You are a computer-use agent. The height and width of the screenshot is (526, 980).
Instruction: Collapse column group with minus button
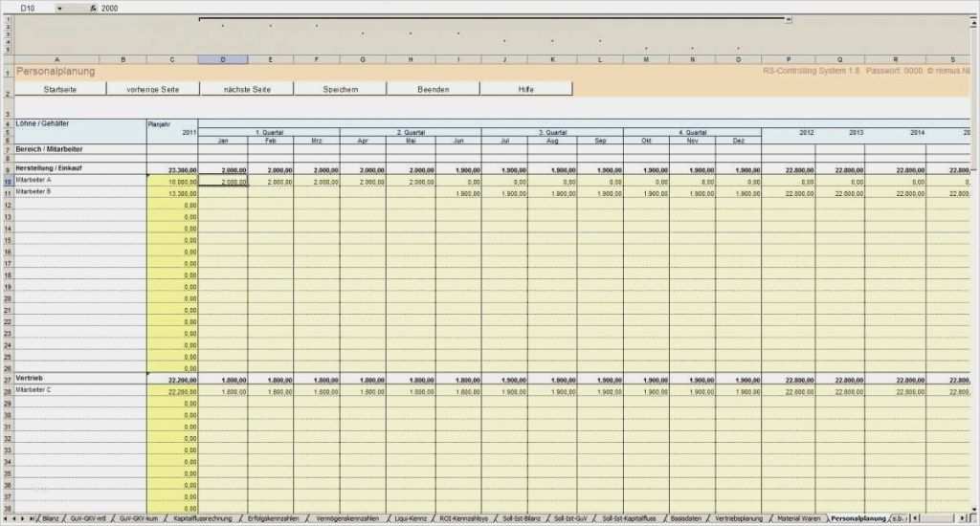pos(789,19)
